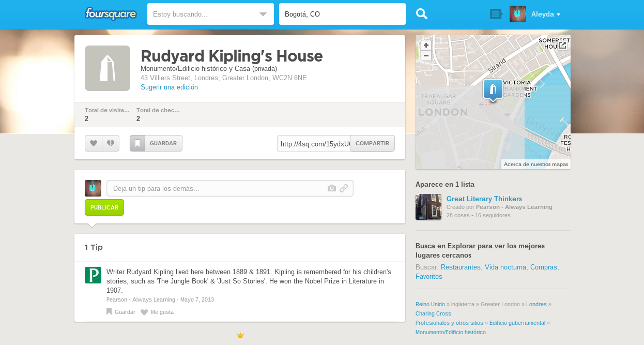This screenshot has height=345, width=644.
Task: Click user avatar beside tip input
Action: (93, 188)
